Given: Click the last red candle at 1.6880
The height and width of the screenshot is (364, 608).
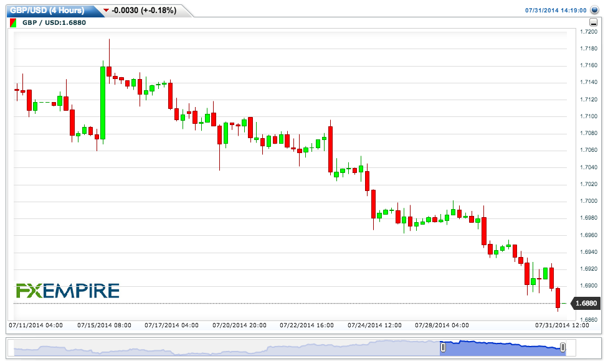Looking at the screenshot, I should click(558, 298).
